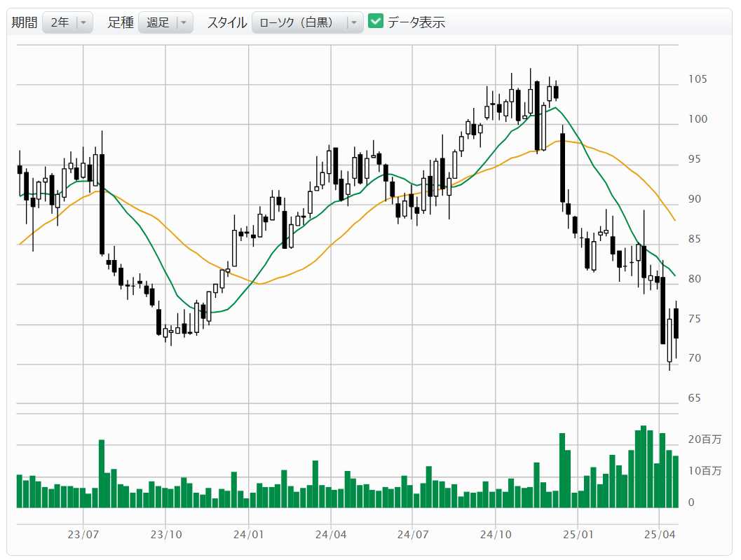Click the スタイル label text
Image resolution: width=741 pixels, height=560 pixels.
226,22
